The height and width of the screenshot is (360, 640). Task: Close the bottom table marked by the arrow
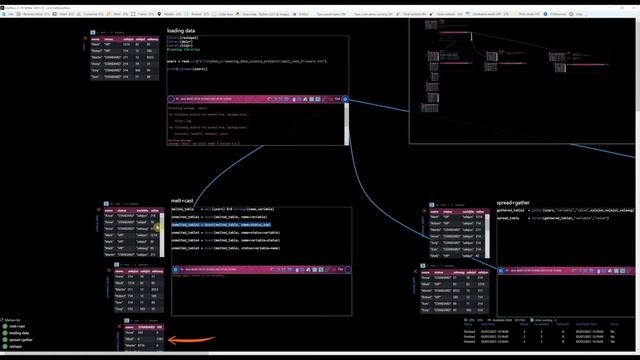[119, 326]
